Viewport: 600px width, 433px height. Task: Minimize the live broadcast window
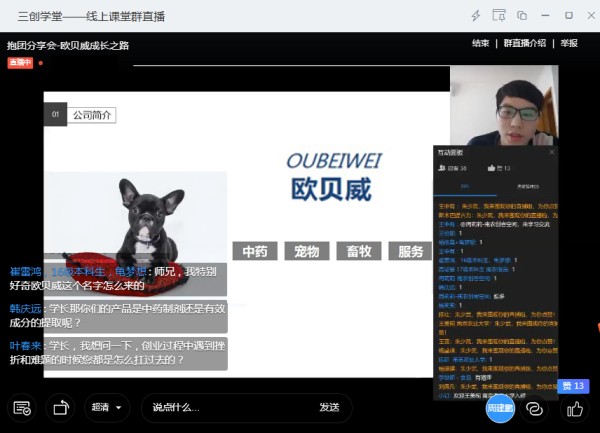click(545, 16)
